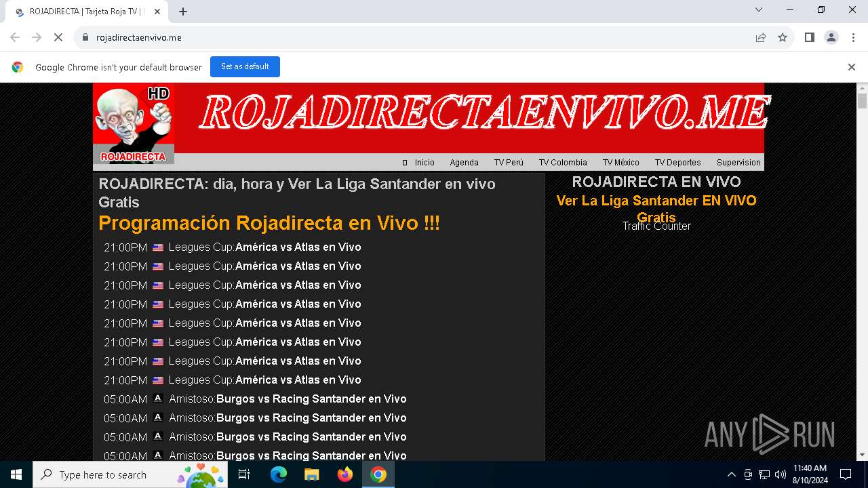View site information lock icon

point(85,37)
